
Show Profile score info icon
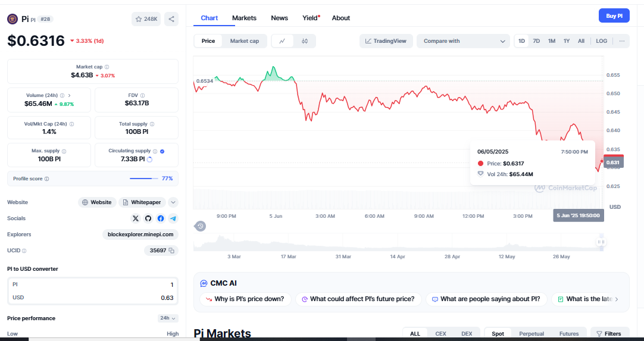pyautogui.click(x=47, y=179)
